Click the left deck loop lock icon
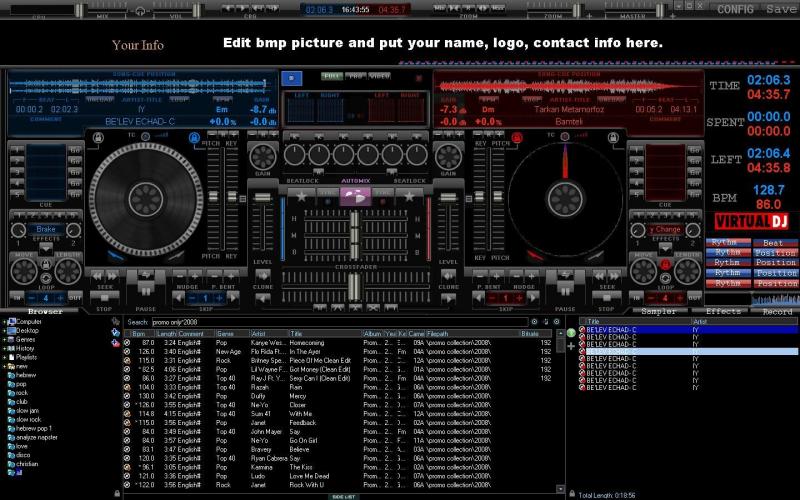This screenshot has width=800, height=500. [46, 265]
